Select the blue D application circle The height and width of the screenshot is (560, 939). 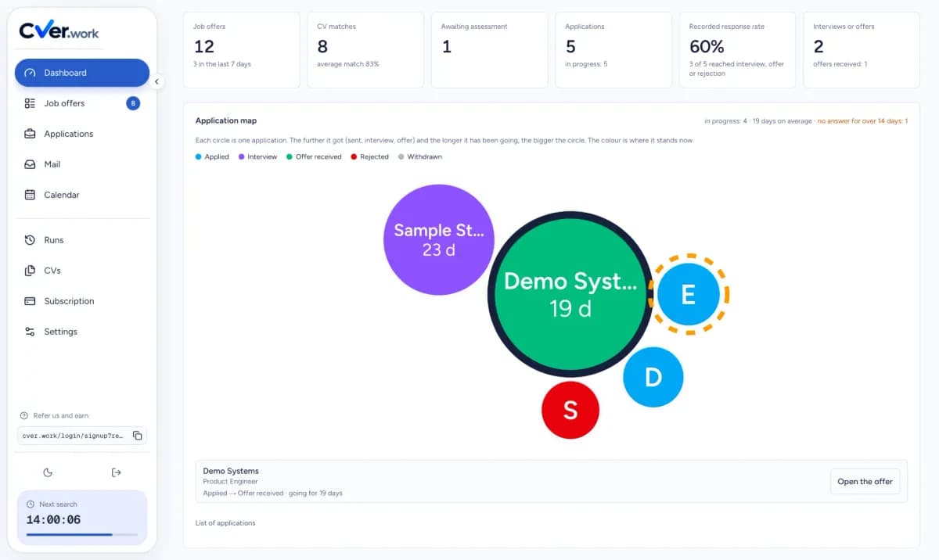[653, 377]
